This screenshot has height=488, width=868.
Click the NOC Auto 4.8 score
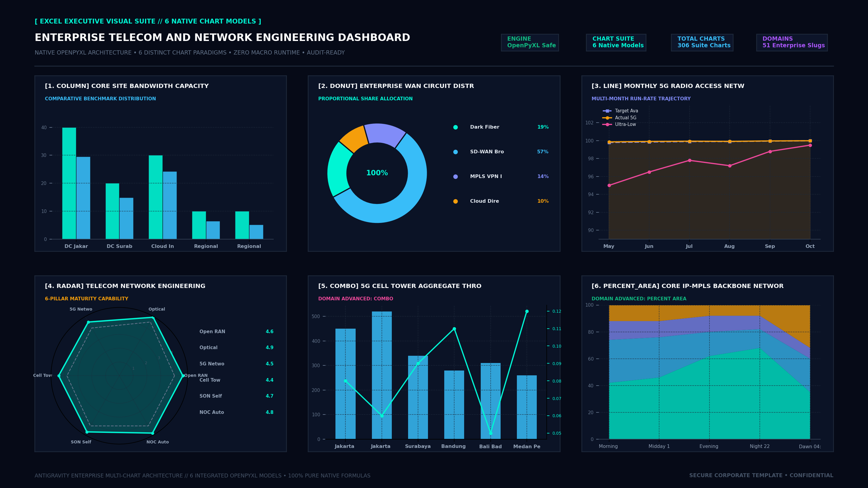point(269,412)
